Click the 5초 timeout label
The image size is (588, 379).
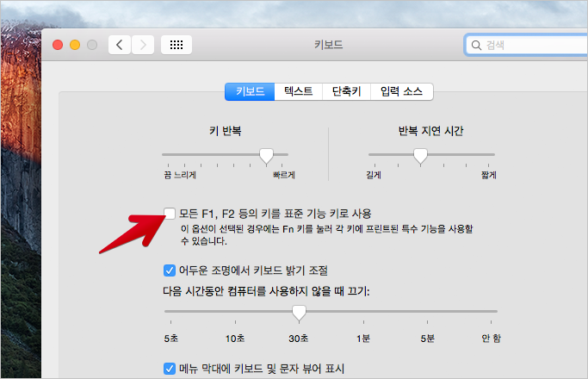coord(171,339)
